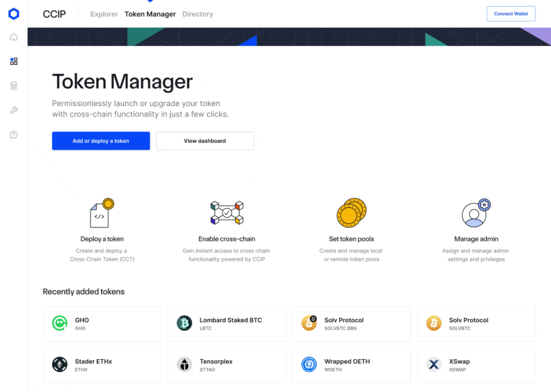Click the SOLVBTC orange bitcoin logo

(x=434, y=323)
